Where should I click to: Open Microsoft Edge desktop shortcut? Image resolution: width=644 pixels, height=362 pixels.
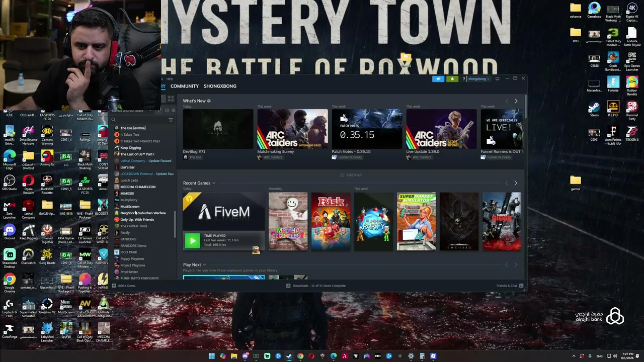point(9,159)
